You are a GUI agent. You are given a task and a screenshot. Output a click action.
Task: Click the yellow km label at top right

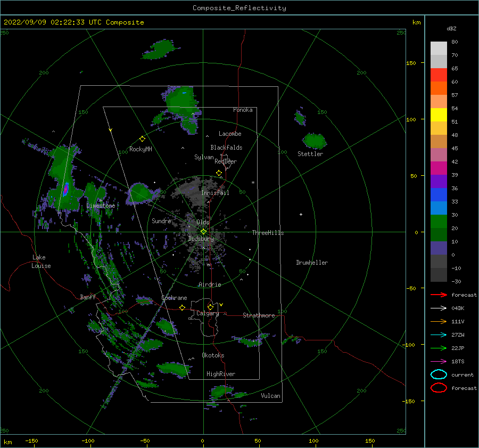[x=416, y=22]
